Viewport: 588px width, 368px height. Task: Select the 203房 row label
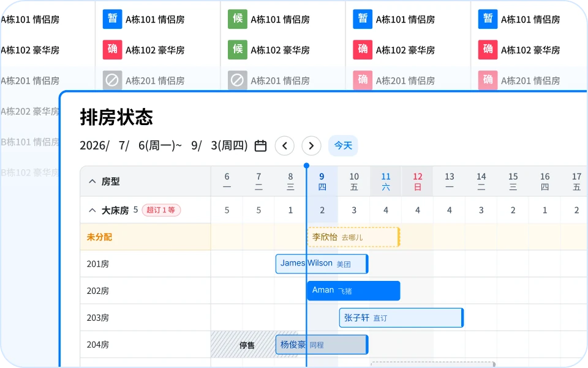[98, 318]
